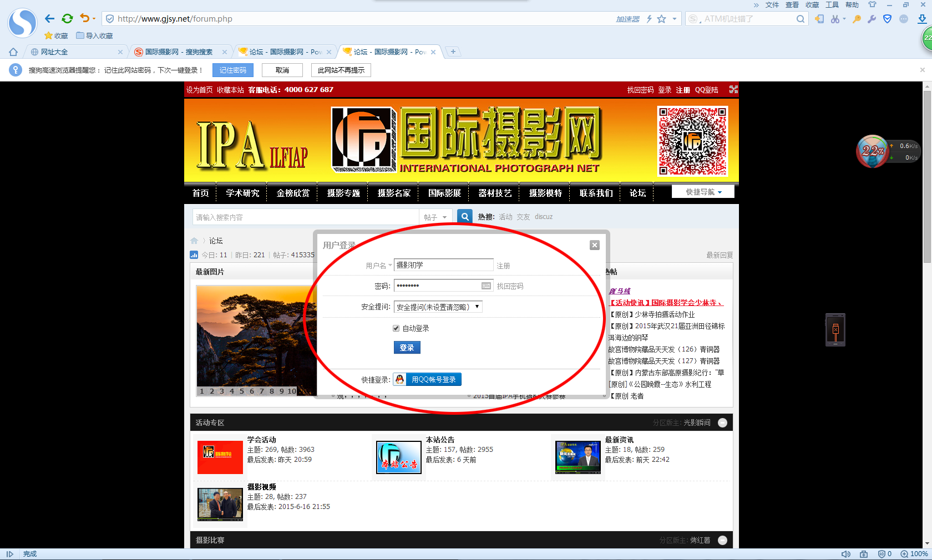The image size is (932, 560).
Task: Click the scissors screenshot tool icon
Action: (835, 19)
